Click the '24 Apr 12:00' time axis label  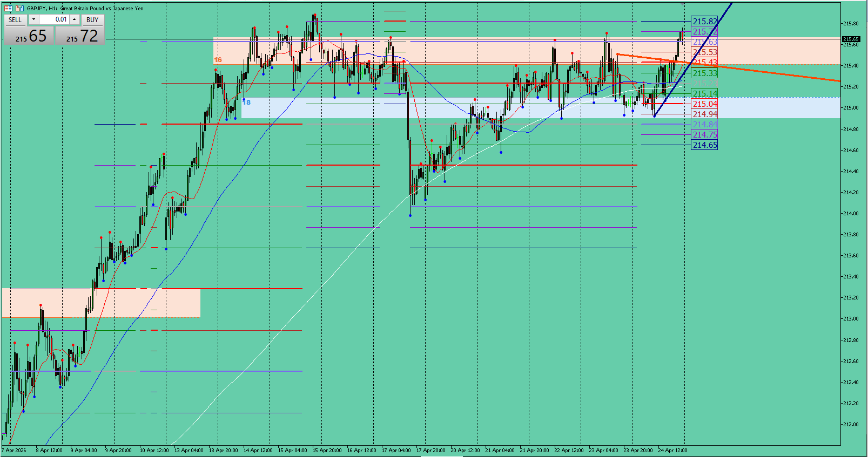[x=672, y=451]
